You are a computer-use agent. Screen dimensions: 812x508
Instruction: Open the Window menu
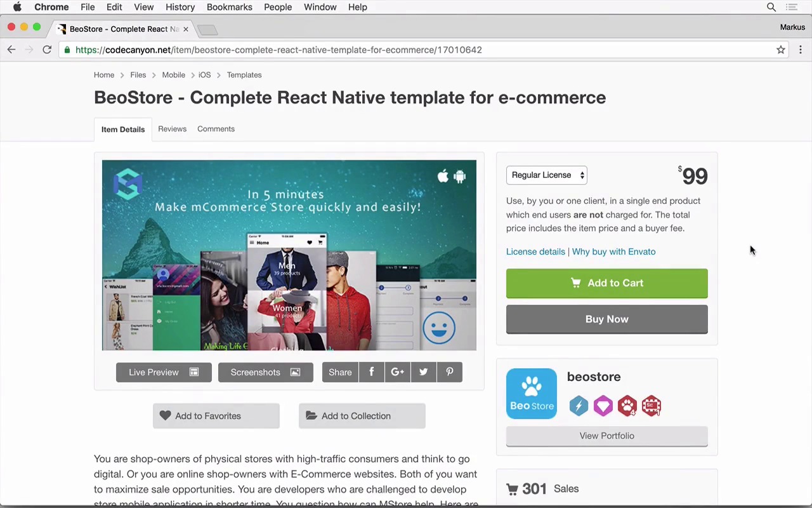click(320, 7)
